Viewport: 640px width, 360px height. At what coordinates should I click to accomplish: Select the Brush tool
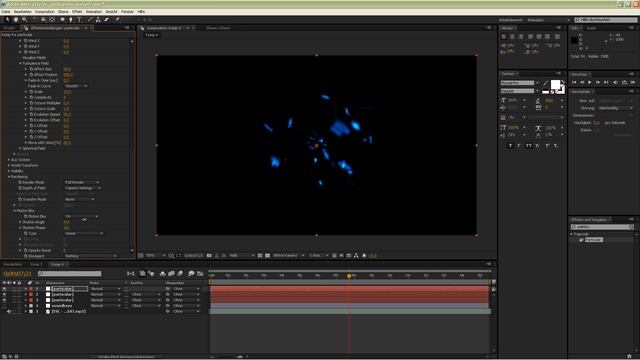[x=90, y=19]
